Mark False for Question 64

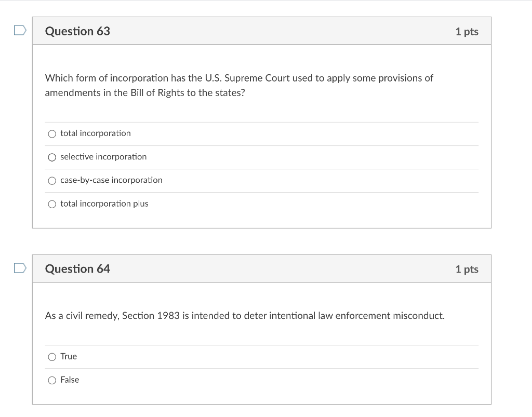(52, 380)
